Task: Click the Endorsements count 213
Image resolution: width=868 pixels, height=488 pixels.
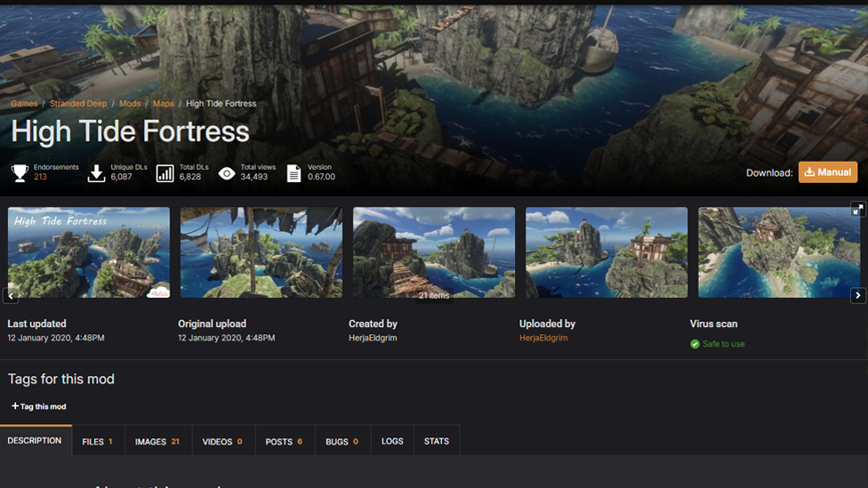Action: [40, 177]
